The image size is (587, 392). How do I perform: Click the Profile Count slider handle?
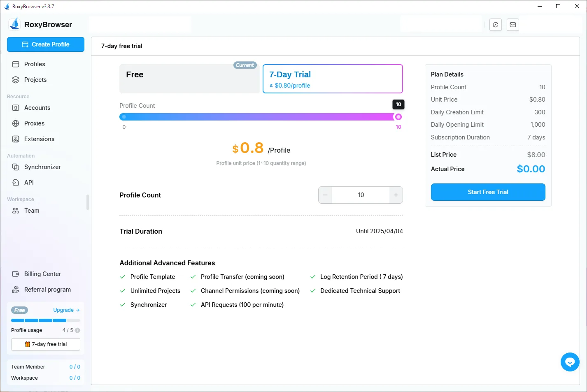point(398,117)
